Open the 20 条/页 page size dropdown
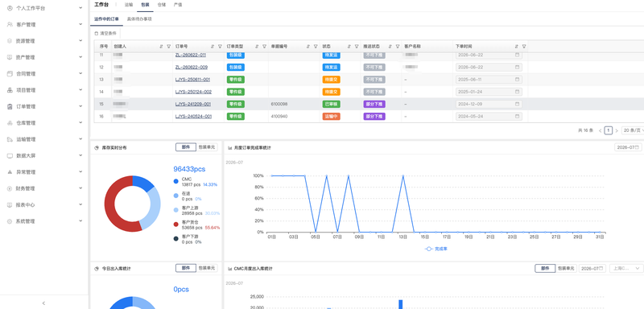The height and width of the screenshot is (309, 644). click(x=633, y=130)
